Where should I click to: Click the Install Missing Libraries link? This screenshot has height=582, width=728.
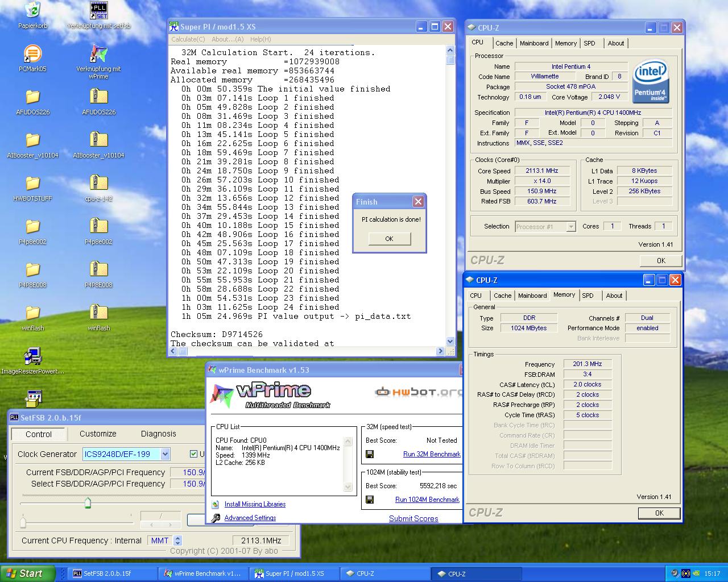click(255, 504)
